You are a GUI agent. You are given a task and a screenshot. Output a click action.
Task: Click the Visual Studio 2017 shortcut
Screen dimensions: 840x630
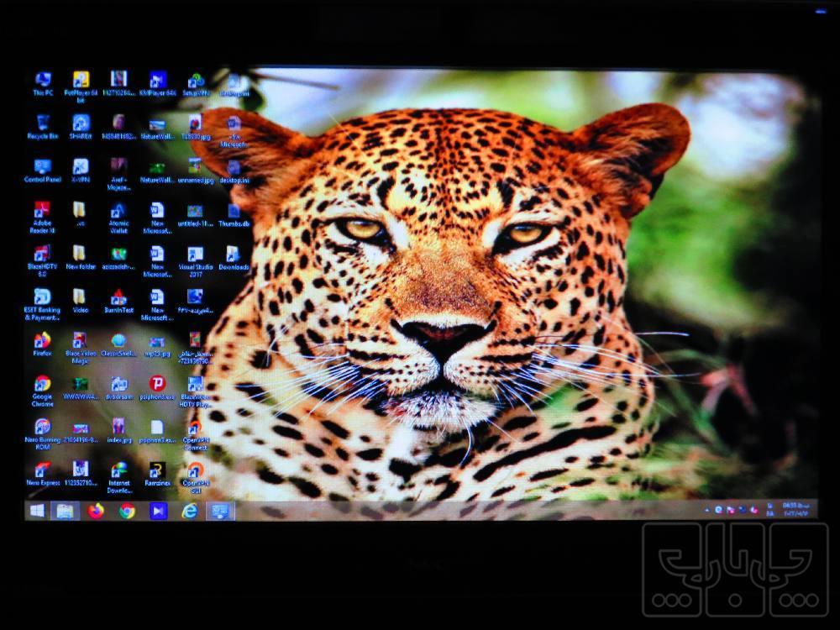pos(195,255)
